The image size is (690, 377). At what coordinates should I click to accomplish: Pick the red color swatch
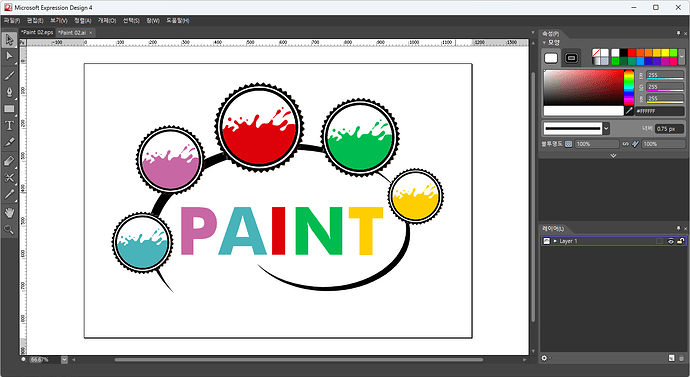click(x=631, y=53)
